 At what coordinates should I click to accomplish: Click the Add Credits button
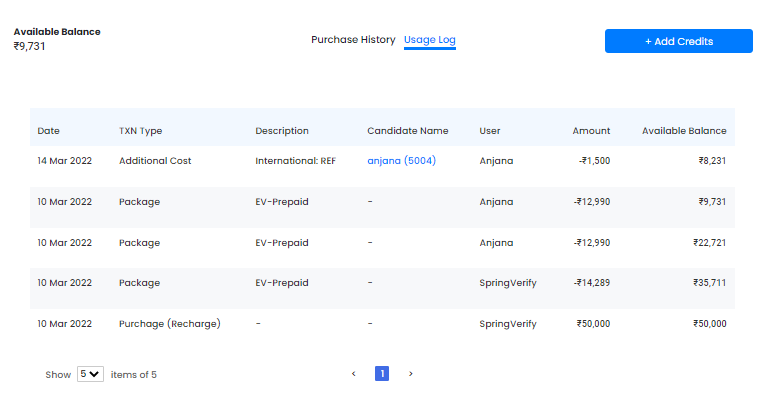pyautogui.click(x=679, y=41)
